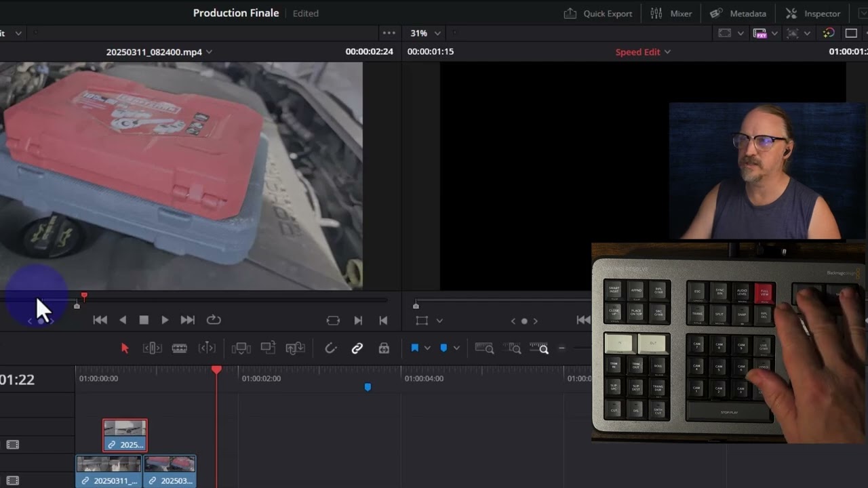Click the single viewer mode icon
Screen dimensions: 868x488
pos(851,33)
